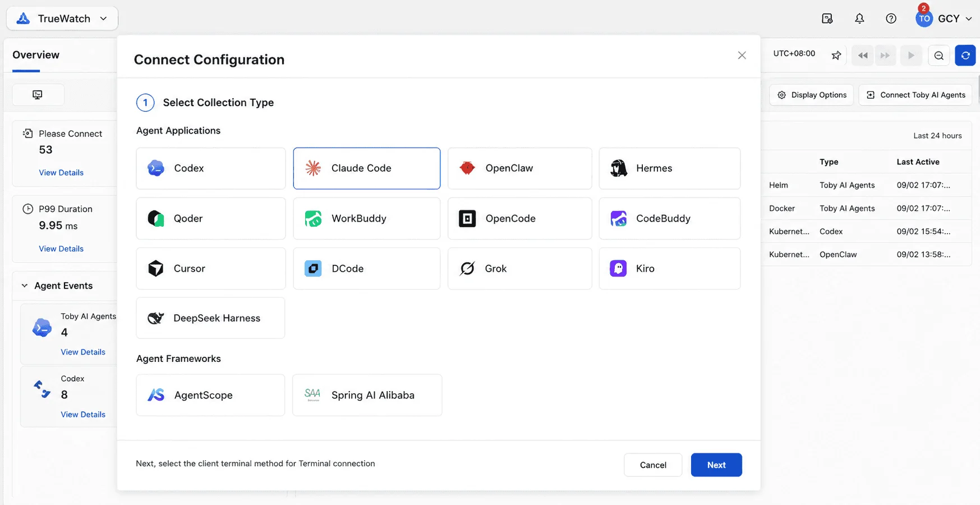This screenshot has height=505, width=980.
Task: Click the play auto-refresh icon
Action: pos(911,56)
